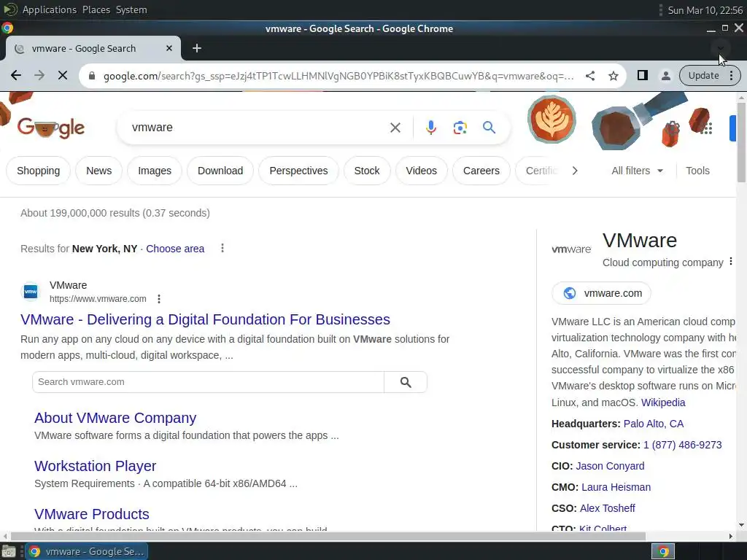The height and width of the screenshot is (560, 747).
Task: Click the horizontal page scrollbar
Action: (328, 536)
